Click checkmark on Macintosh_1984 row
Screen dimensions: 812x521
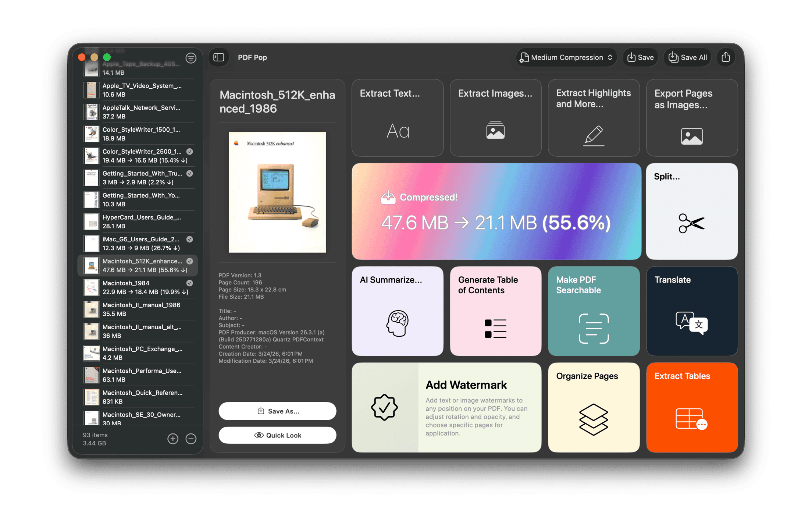coord(190,283)
